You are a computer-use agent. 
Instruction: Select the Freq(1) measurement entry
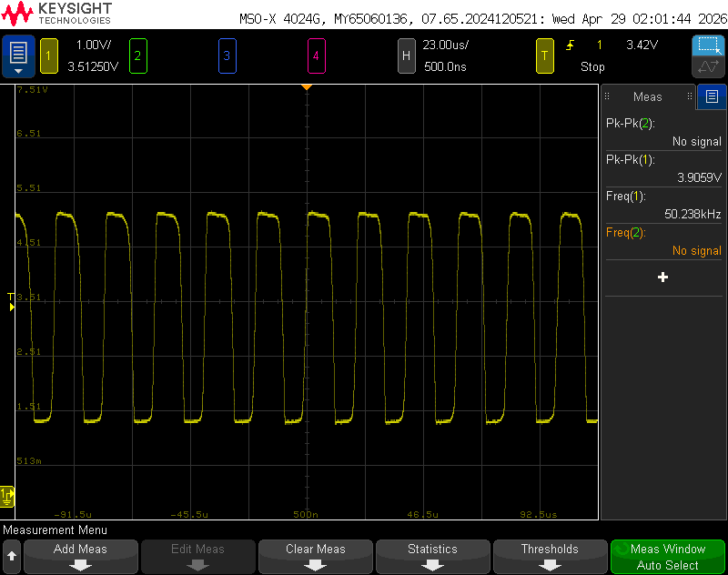pyautogui.click(x=663, y=205)
